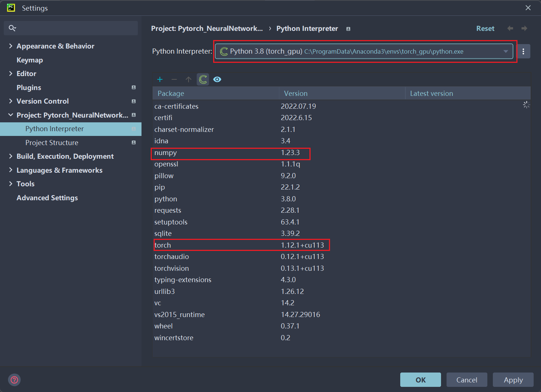Screen dimensions: 541x392
Task: Select the typing-extensions package row
Action: 341,280
